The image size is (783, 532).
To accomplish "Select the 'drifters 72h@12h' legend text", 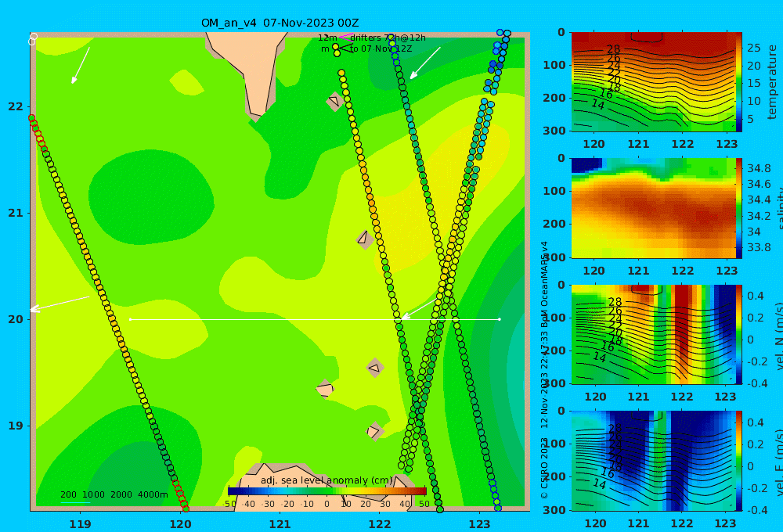I will 388,38.
